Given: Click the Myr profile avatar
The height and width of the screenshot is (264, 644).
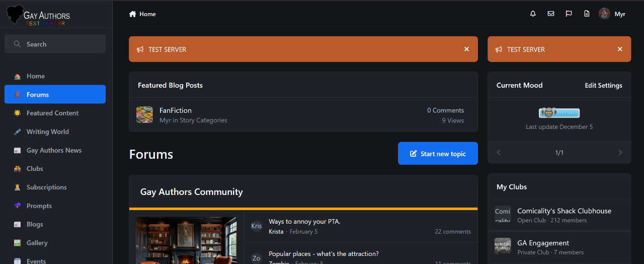Looking at the screenshot, I should coord(604,14).
